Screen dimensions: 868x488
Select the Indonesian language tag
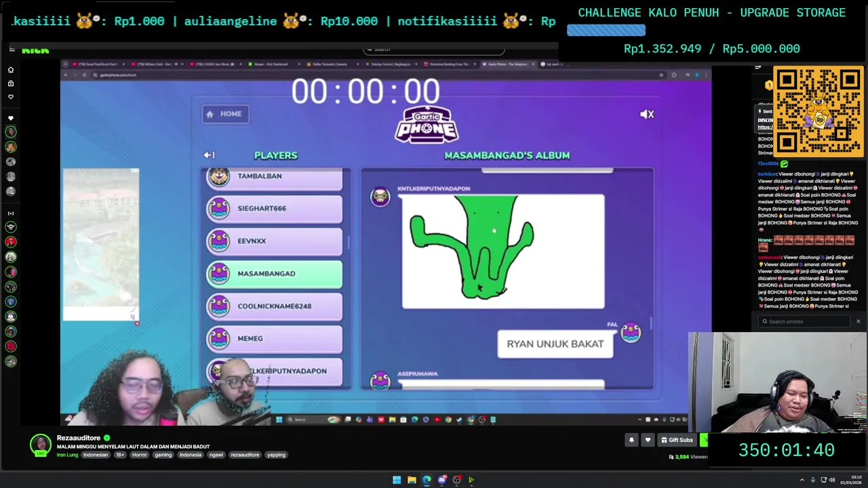coord(96,455)
